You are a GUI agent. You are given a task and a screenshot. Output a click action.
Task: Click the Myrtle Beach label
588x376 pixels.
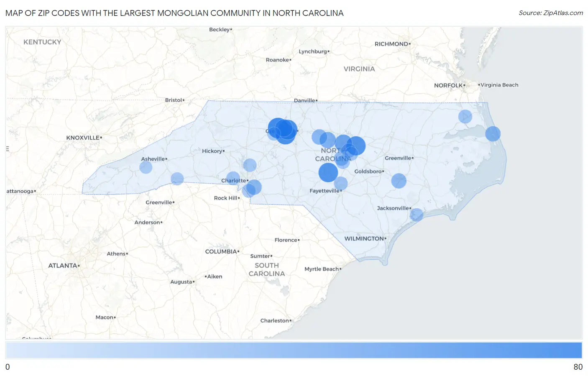click(322, 269)
